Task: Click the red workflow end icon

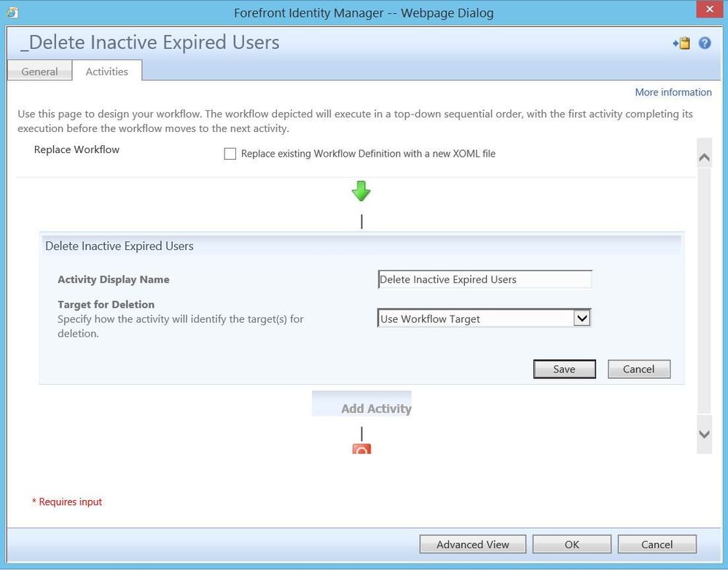Action: pyautogui.click(x=361, y=449)
